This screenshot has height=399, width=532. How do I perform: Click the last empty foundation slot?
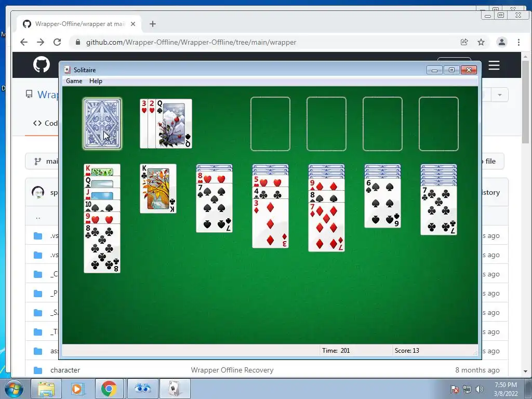[438, 124]
